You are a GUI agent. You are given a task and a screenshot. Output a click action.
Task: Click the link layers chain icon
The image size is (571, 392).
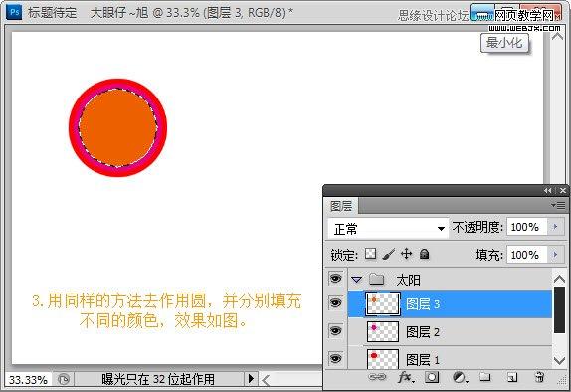377,377
